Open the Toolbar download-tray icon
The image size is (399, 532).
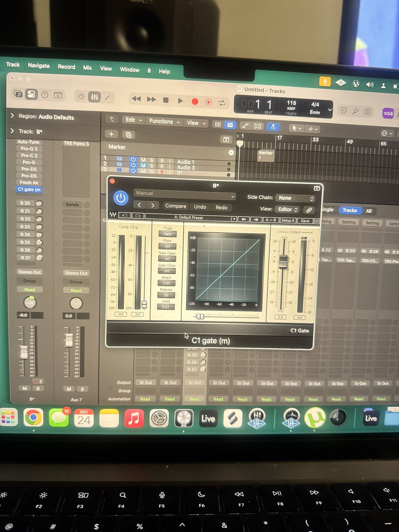[x=58, y=95]
